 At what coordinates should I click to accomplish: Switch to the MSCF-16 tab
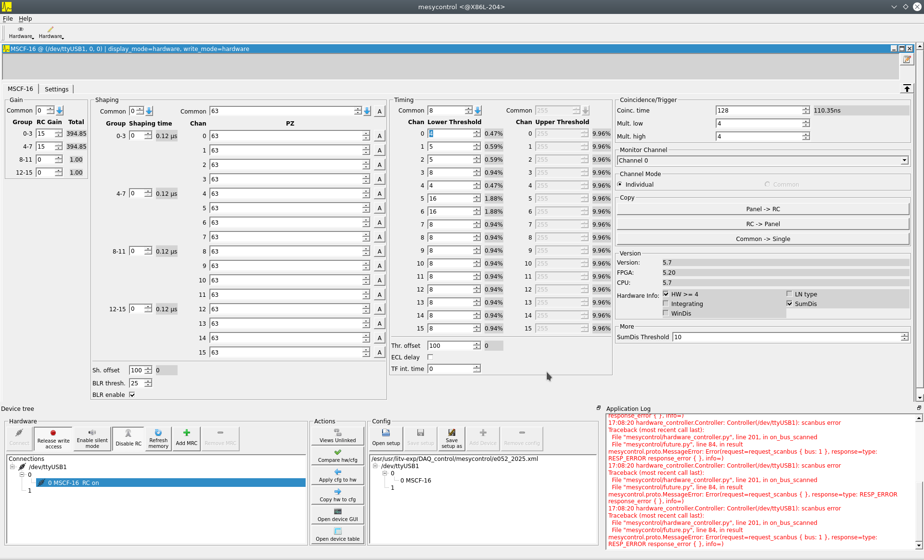(20, 89)
